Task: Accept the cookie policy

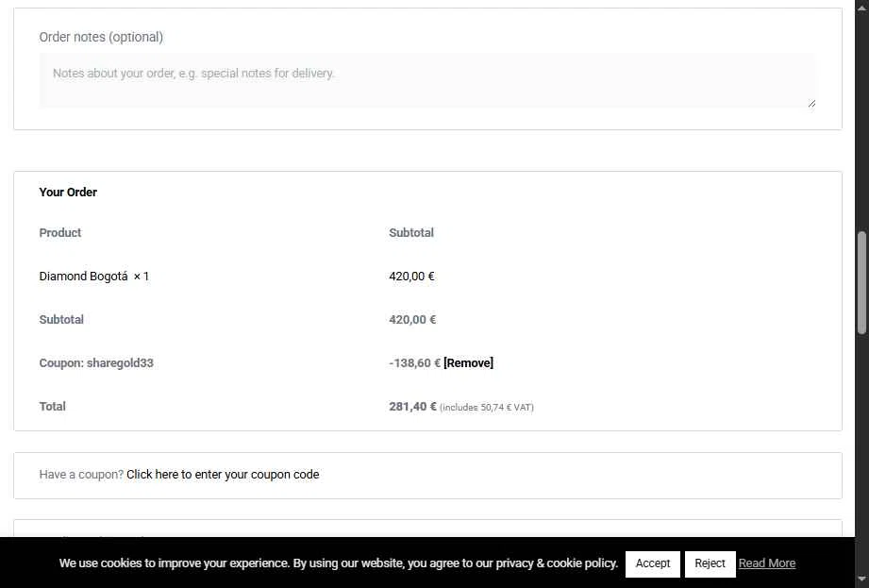Action: click(652, 563)
